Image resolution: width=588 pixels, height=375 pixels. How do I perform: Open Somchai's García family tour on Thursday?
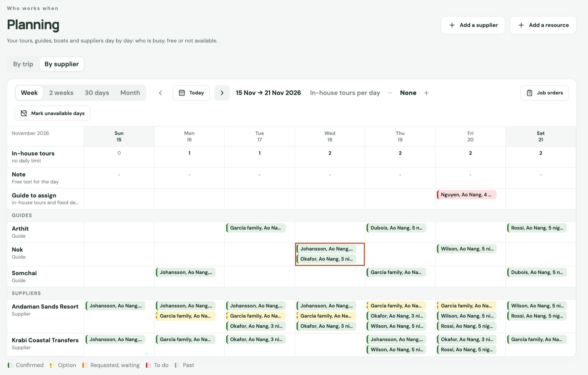click(397, 272)
